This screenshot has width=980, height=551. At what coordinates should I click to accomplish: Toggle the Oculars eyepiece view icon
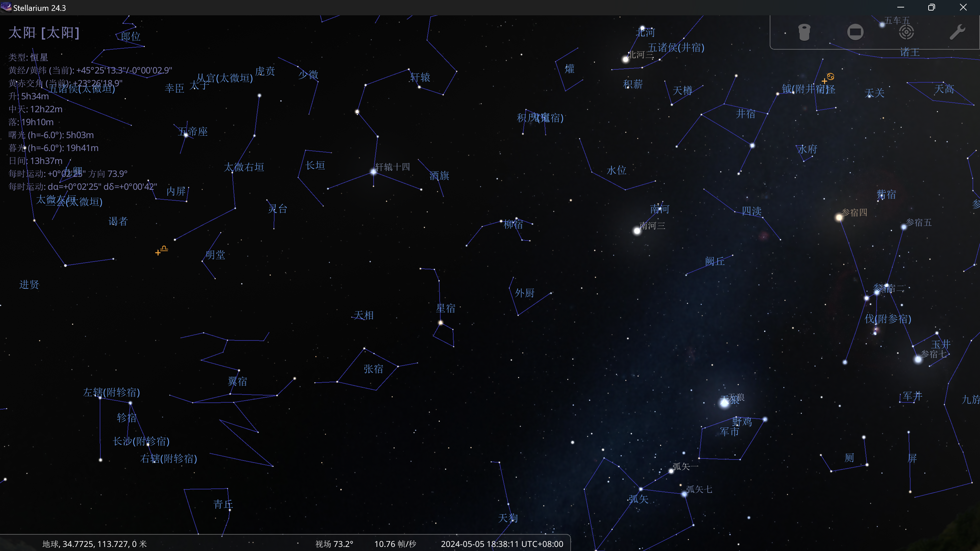804,32
